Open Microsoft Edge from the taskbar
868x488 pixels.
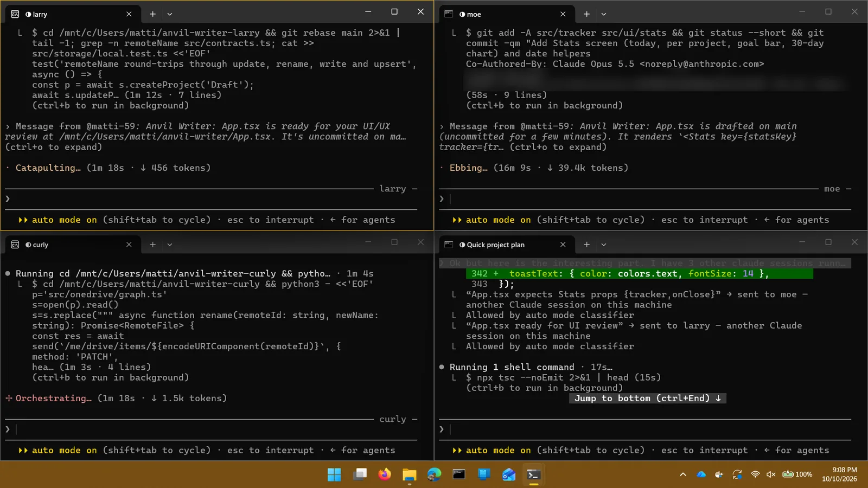click(435, 474)
